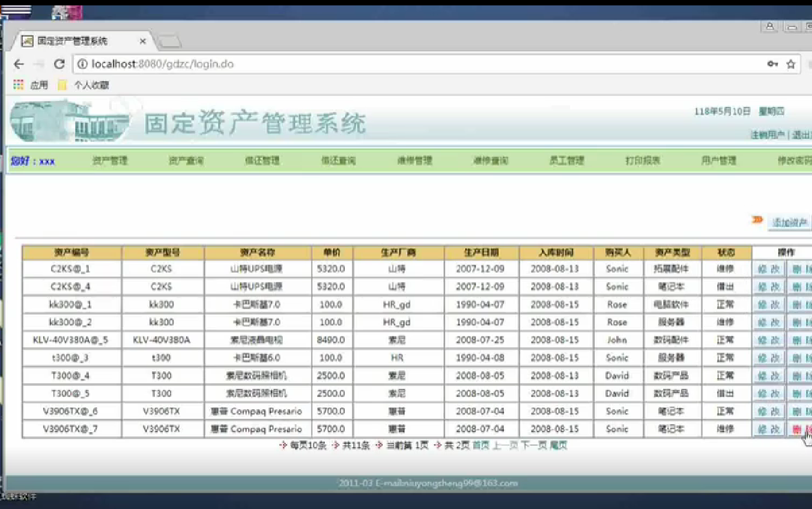Click the orange icon beside 添加资产
812x509 pixels.
757,221
